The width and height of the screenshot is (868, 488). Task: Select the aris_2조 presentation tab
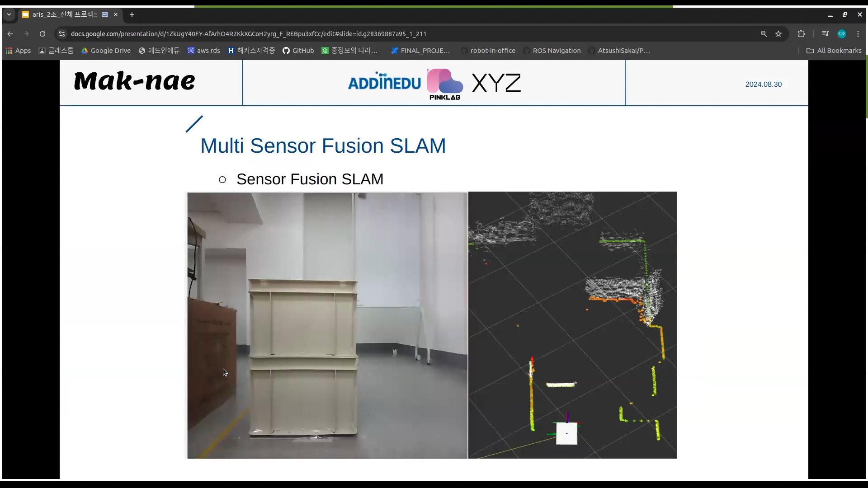[63, 14]
